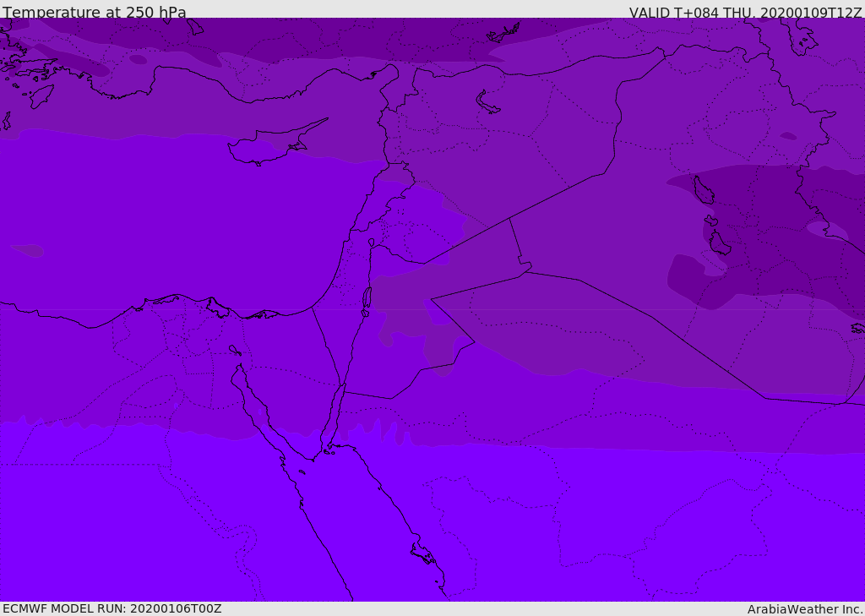865x616 pixels.
Task: Click Lake Tharthar in central Iraq
Action: pyautogui.click(x=703, y=190)
